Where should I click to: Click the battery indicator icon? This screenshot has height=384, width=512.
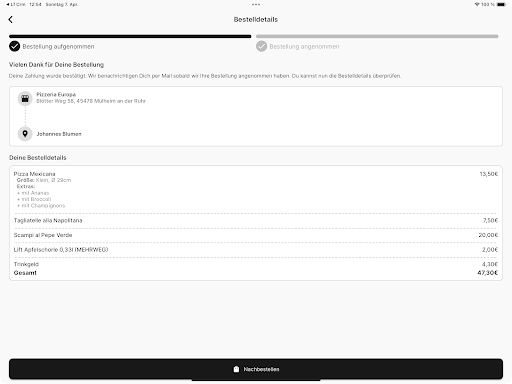[x=501, y=4]
